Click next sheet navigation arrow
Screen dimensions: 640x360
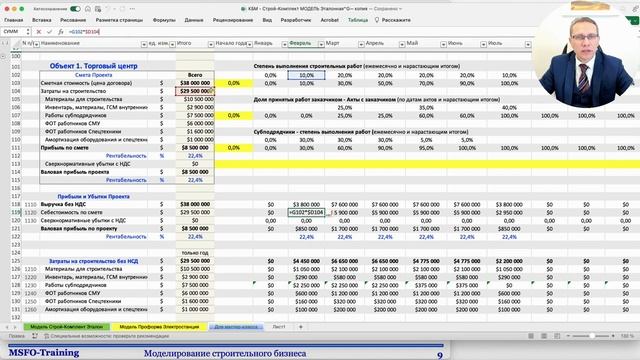coord(15,327)
